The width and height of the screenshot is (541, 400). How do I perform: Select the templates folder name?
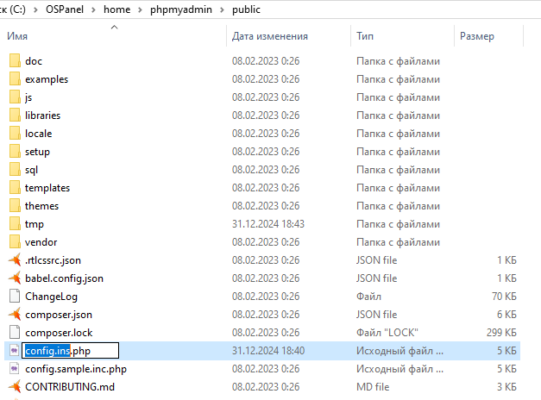click(47, 188)
